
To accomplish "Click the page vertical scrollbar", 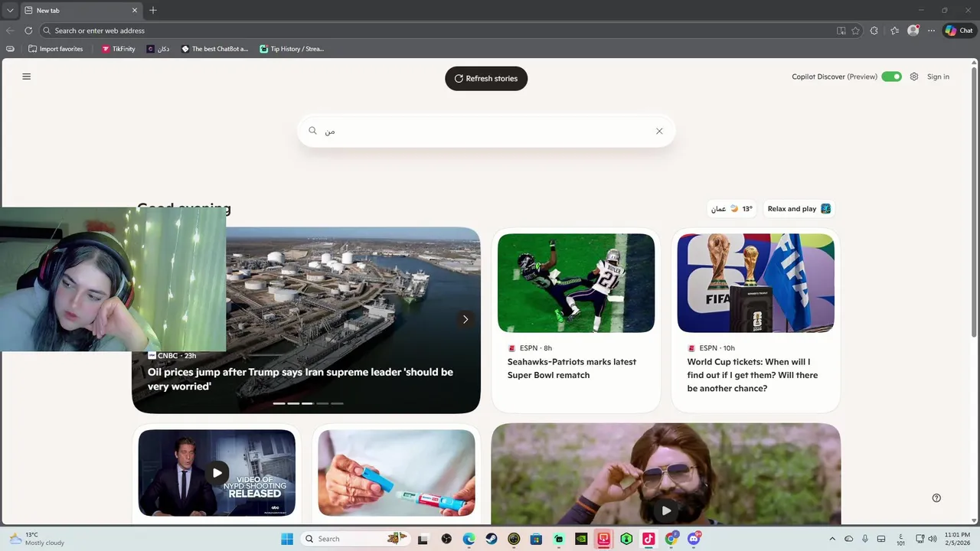I will click(x=974, y=203).
